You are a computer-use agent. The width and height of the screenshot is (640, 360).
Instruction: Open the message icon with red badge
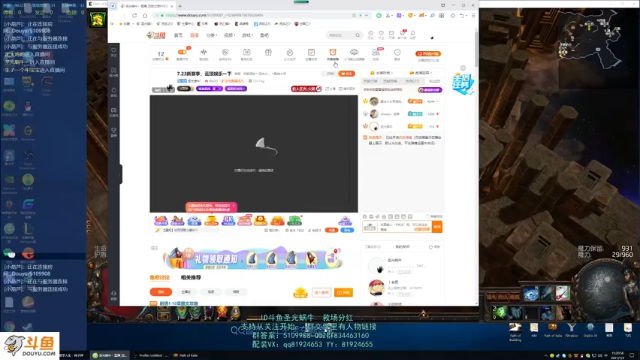point(402,34)
